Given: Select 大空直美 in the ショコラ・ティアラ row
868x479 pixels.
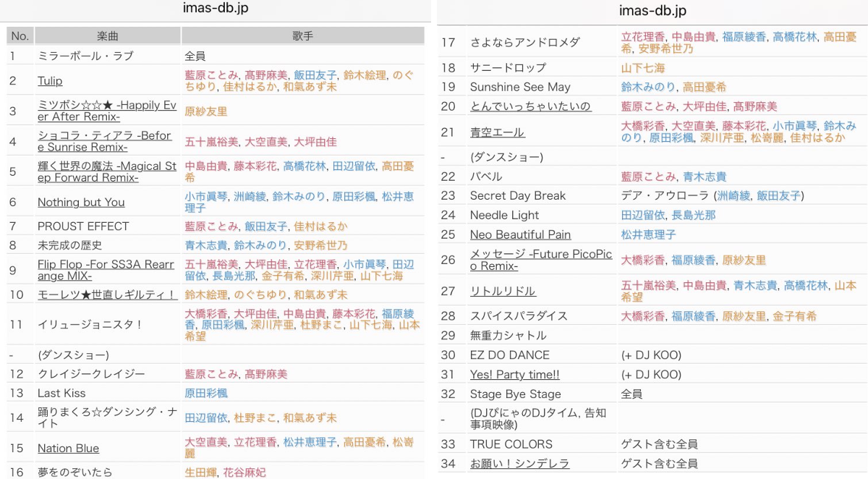Looking at the screenshot, I should 265,142.
